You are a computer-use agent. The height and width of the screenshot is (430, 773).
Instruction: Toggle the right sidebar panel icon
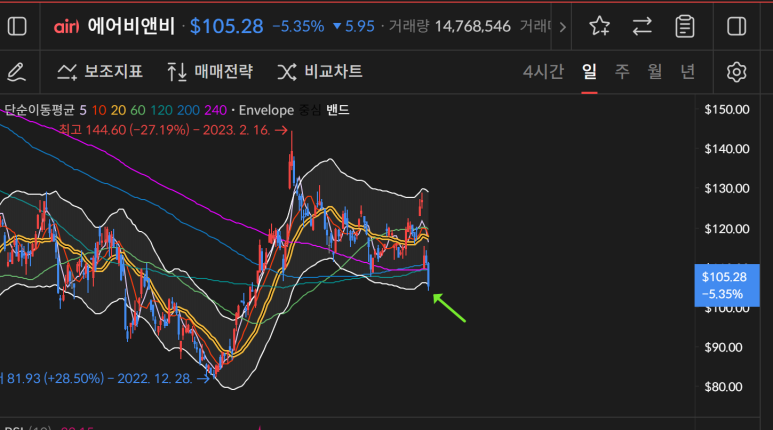737,26
